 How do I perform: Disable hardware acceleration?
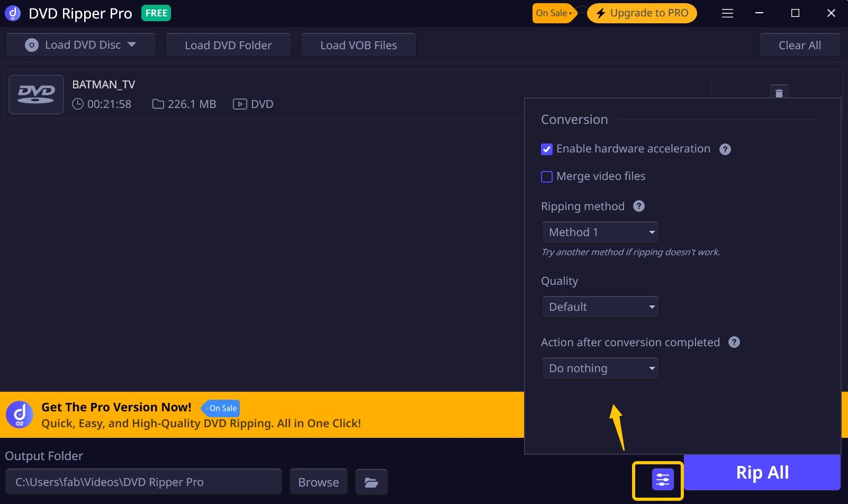[547, 149]
